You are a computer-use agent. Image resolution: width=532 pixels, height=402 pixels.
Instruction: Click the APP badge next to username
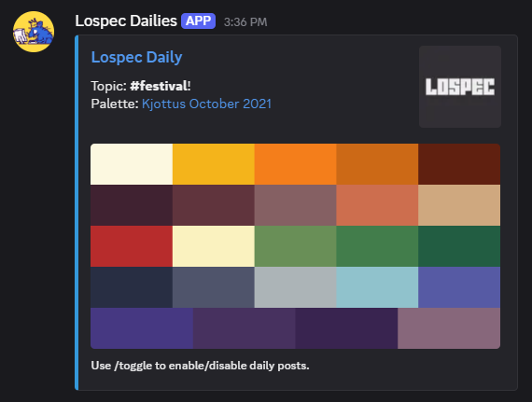[x=198, y=21]
